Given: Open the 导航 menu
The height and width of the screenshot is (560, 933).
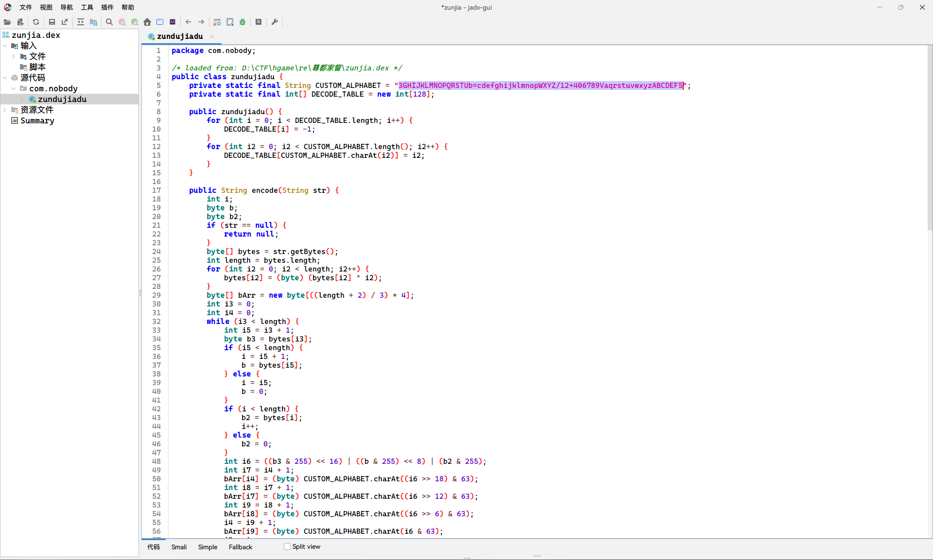Looking at the screenshot, I should (67, 7).
